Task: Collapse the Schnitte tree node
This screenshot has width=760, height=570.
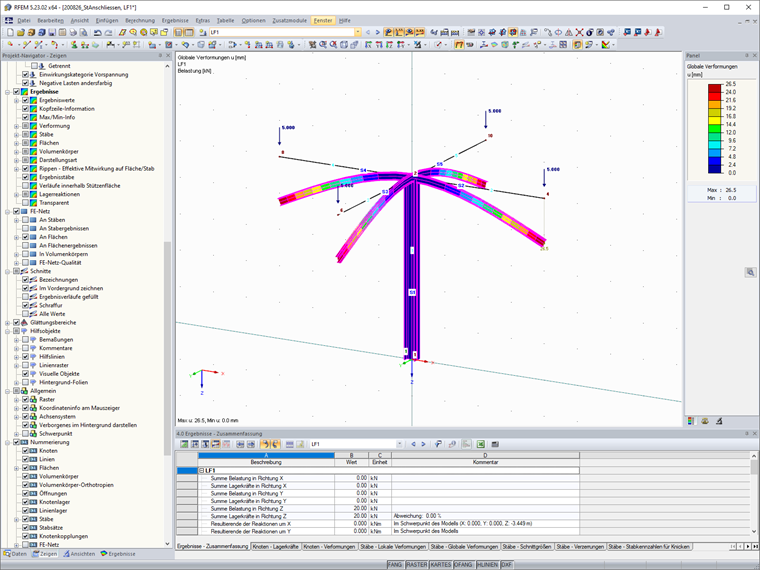Action: [8, 271]
